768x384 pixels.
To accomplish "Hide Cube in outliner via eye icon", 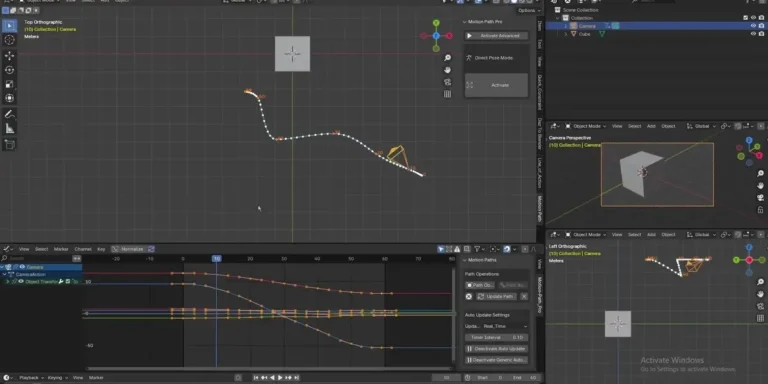I will click(x=754, y=34).
